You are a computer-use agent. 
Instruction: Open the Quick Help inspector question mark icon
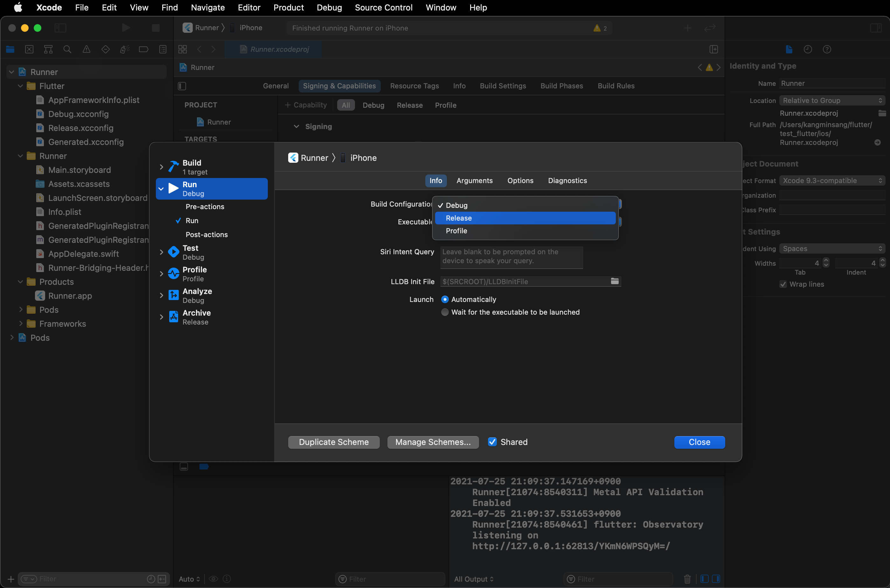(x=827, y=49)
